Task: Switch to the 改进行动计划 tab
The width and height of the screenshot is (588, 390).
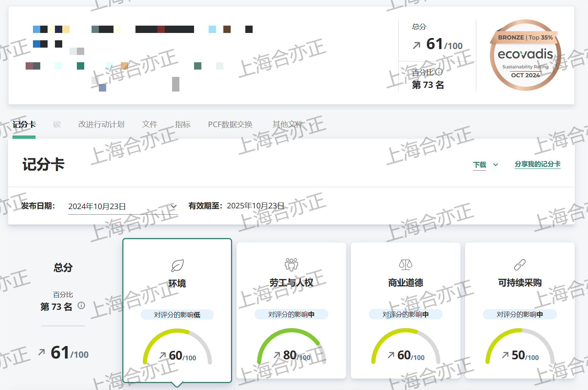Action: pyautogui.click(x=101, y=125)
